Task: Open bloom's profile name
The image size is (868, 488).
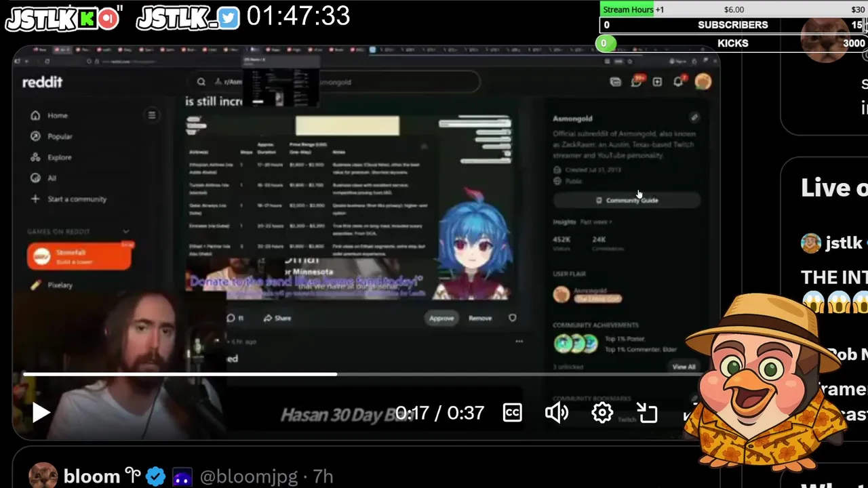Action: tap(92, 476)
